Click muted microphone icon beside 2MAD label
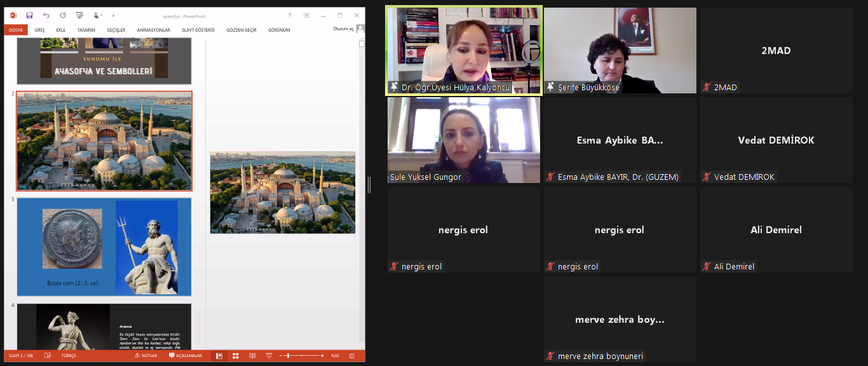This screenshot has height=366, width=868. point(706,87)
